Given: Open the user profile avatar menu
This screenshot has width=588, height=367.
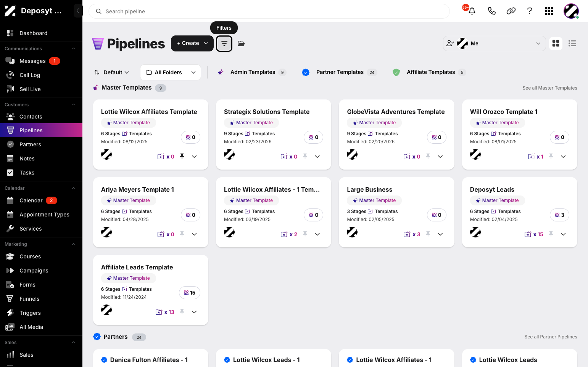Looking at the screenshot, I should point(571,11).
